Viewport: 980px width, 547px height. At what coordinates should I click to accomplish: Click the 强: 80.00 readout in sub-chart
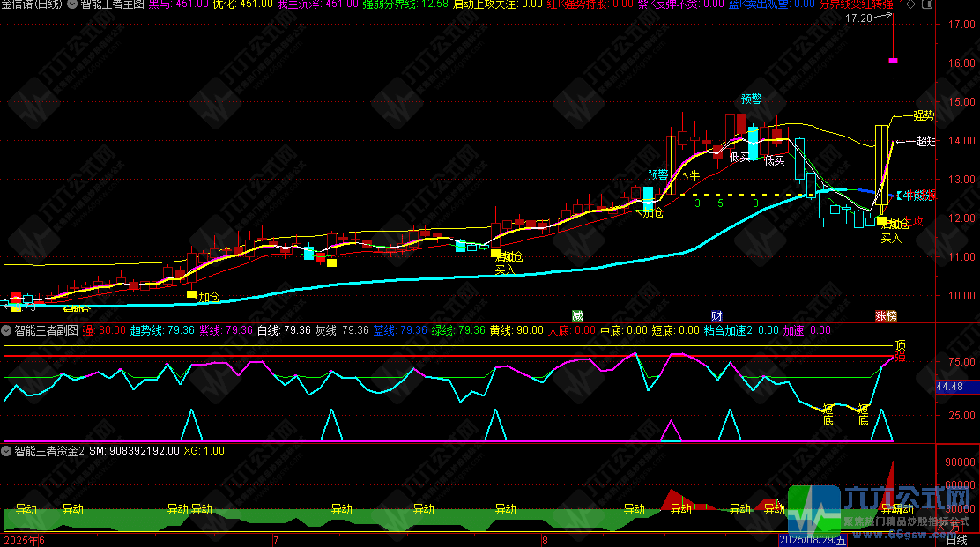(104, 330)
